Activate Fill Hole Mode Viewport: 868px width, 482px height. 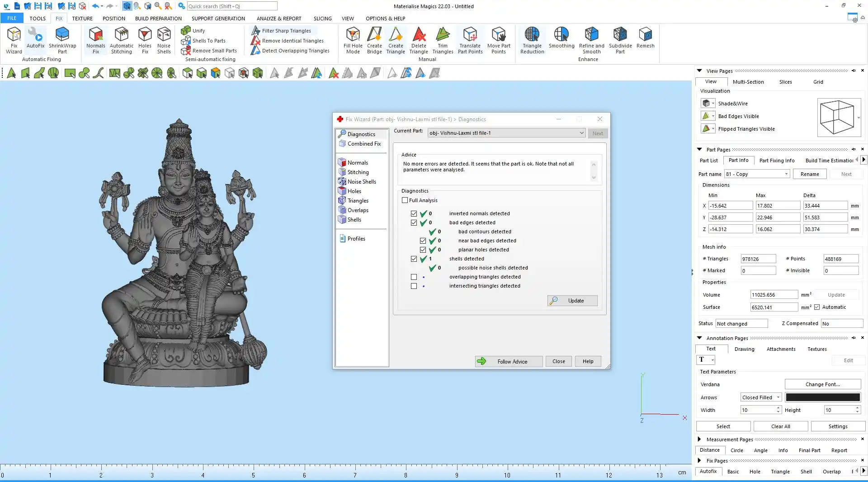coord(353,40)
